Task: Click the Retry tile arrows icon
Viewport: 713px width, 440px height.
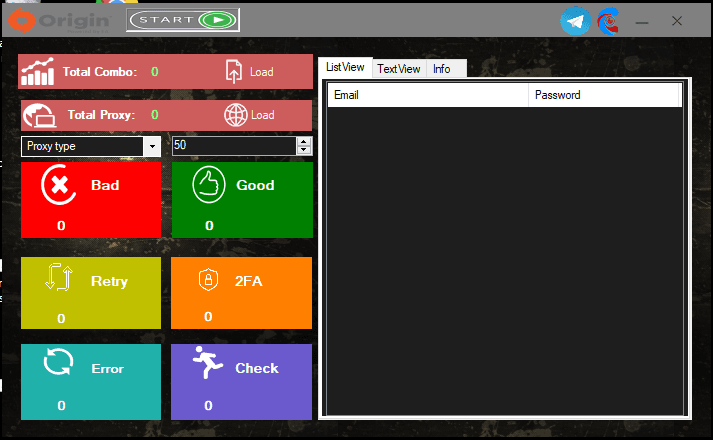Action: click(x=58, y=279)
